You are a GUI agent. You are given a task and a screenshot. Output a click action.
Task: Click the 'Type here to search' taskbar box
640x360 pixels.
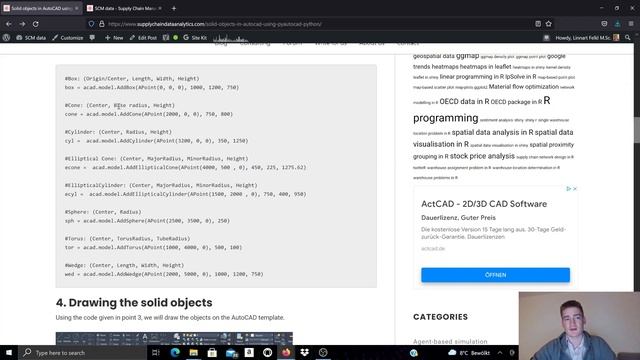click(82, 353)
